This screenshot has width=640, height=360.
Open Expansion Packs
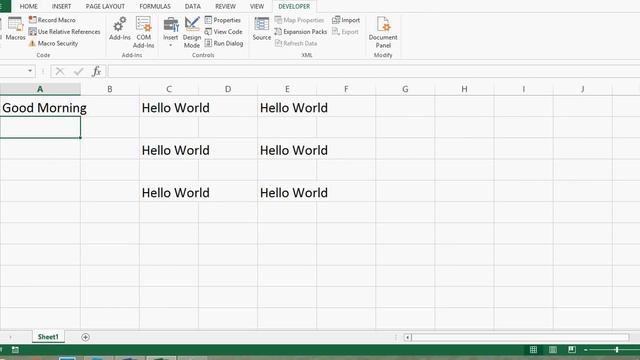[301, 31]
